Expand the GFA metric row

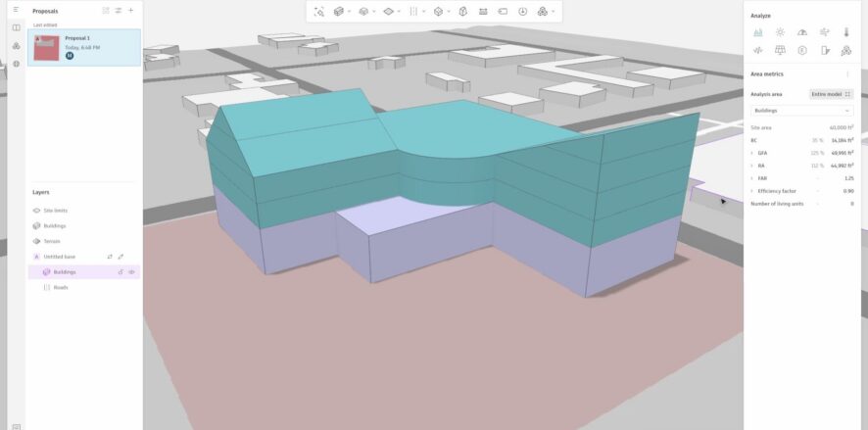[x=752, y=153]
